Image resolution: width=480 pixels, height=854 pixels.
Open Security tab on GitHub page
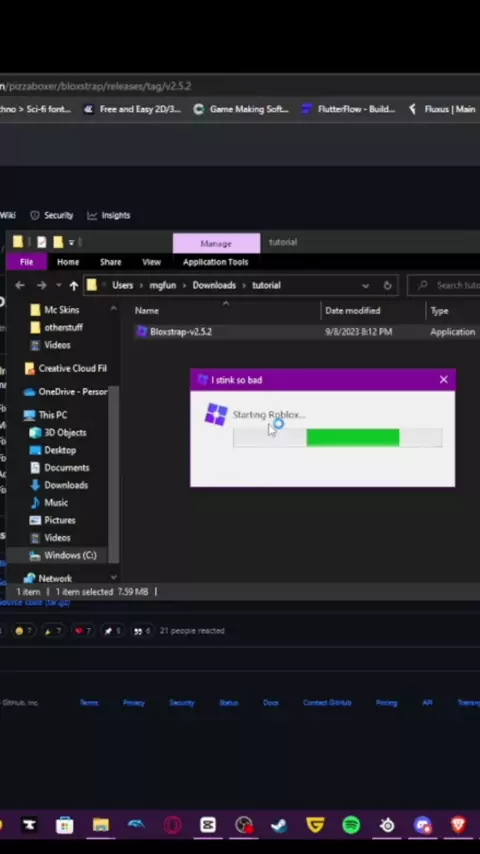[x=52, y=215]
